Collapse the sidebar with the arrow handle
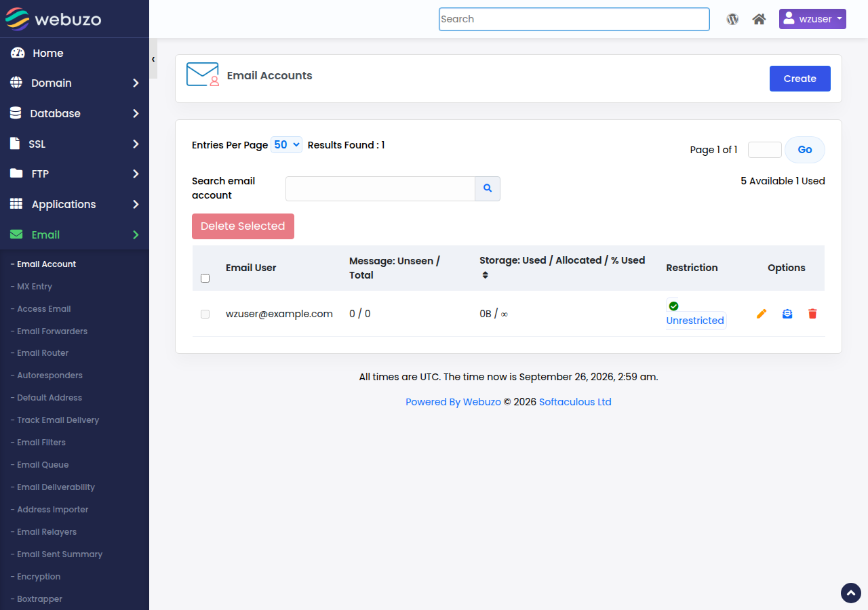This screenshot has height=610, width=868. point(153,59)
